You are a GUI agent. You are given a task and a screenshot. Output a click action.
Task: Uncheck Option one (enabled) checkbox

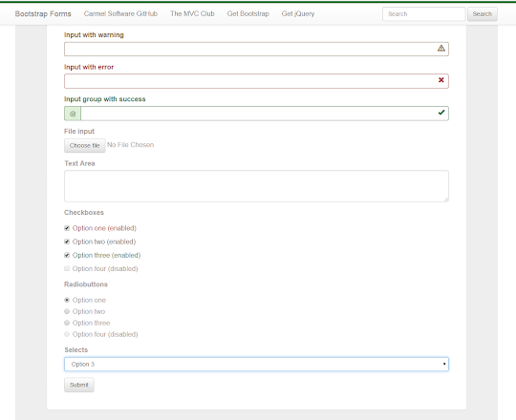coord(67,228)
